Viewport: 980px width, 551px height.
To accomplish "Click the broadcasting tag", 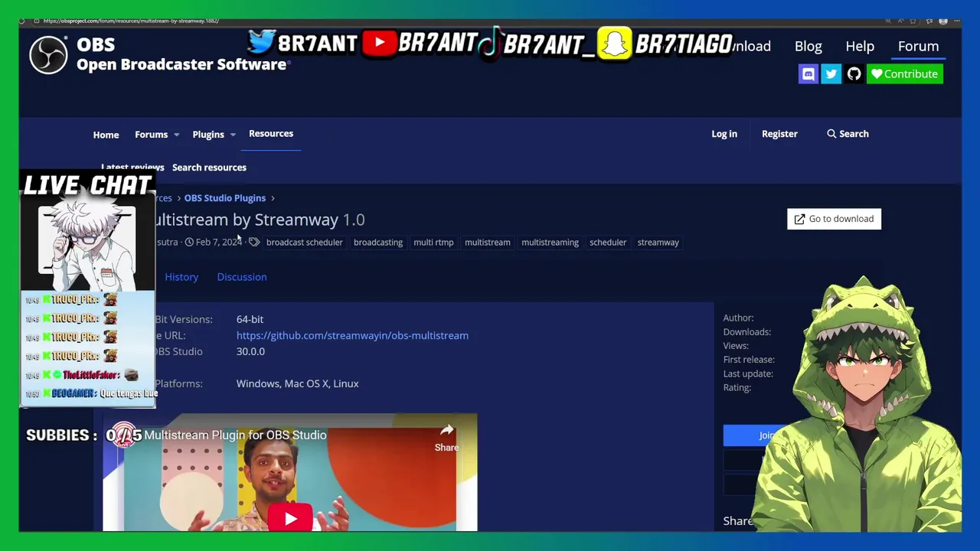I will click(378, 243).
